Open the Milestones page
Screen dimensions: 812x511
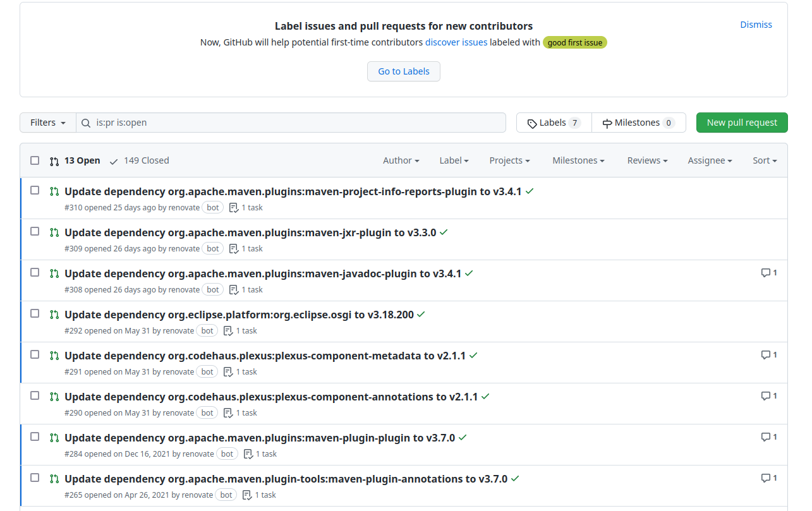(x=638, y=123)
